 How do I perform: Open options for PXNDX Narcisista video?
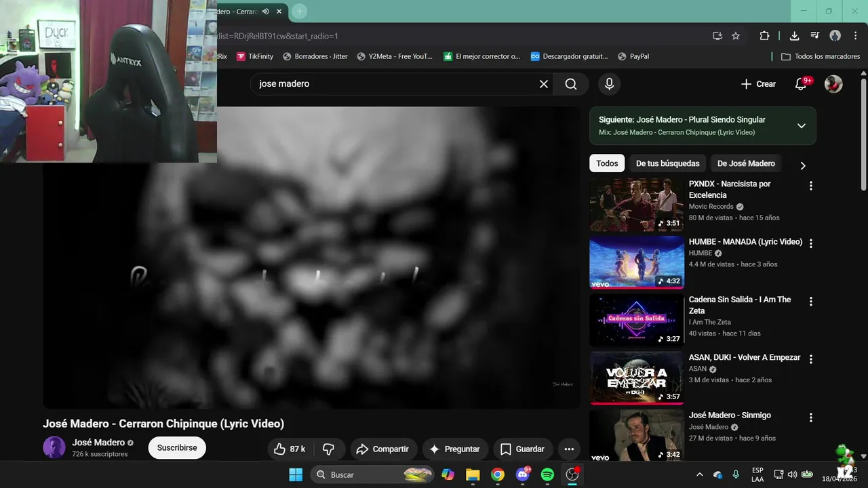pyautogui.click(x=810, y=186)
